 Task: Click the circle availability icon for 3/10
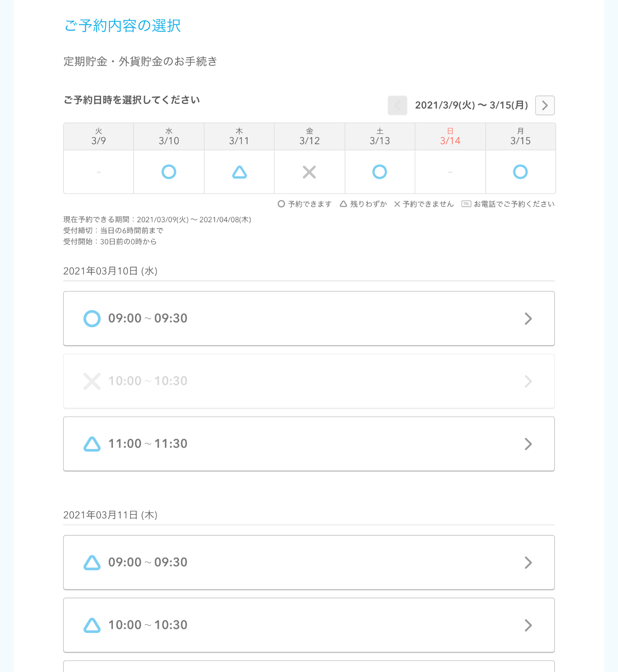tap(169, 172)
